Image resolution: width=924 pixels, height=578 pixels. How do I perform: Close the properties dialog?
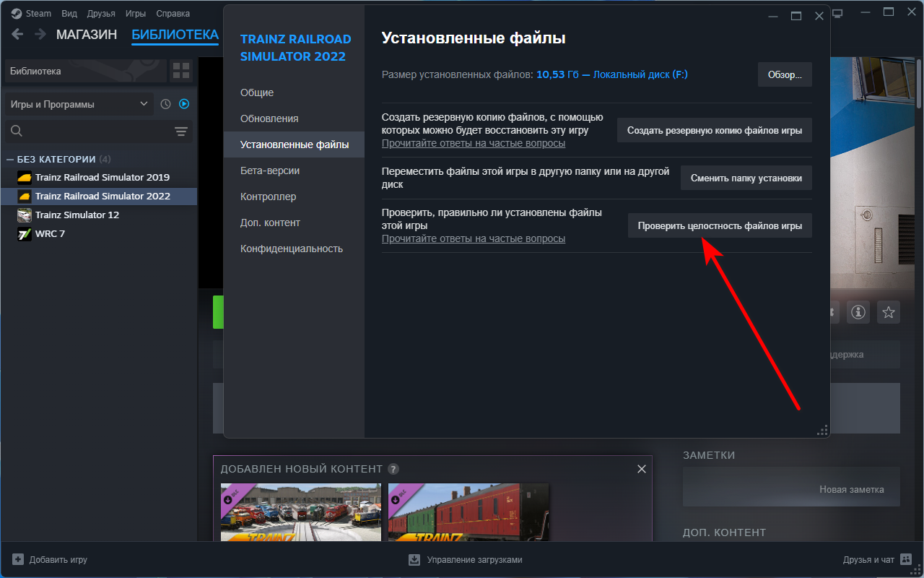click(x=819, y=15)
